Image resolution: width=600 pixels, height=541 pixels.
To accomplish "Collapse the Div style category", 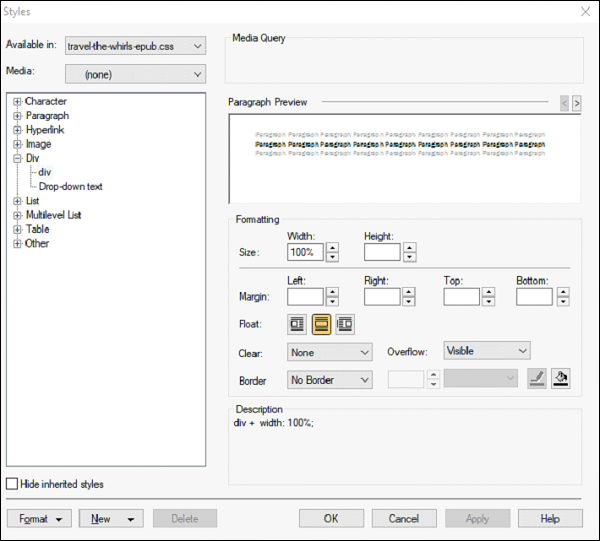I will click(x=18, y=158).
